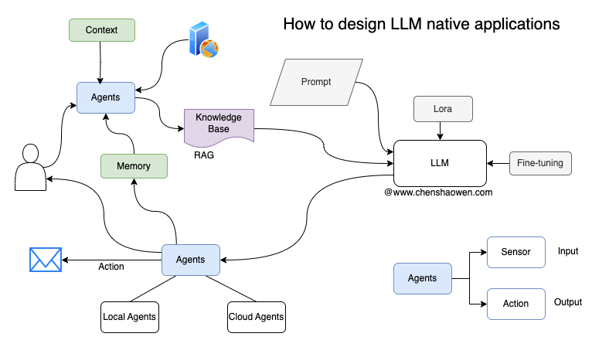Click the blue envelope mail icon

(46, 260)
